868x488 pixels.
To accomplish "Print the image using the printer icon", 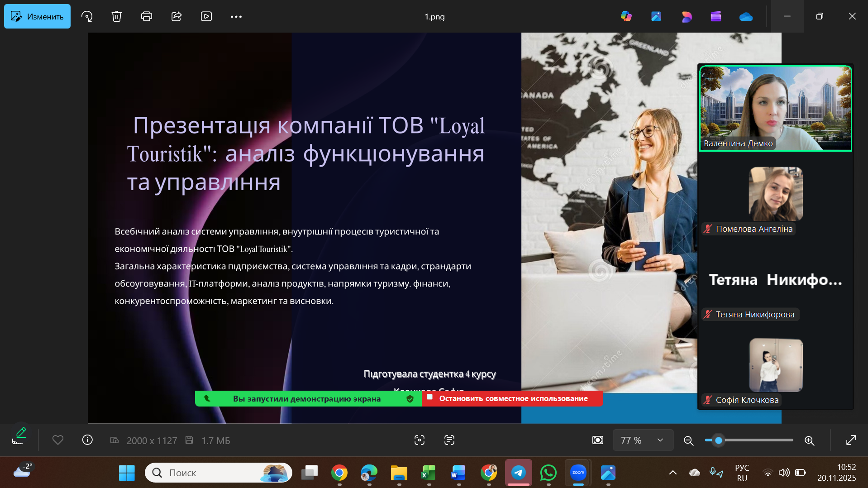I will point(146,17).
